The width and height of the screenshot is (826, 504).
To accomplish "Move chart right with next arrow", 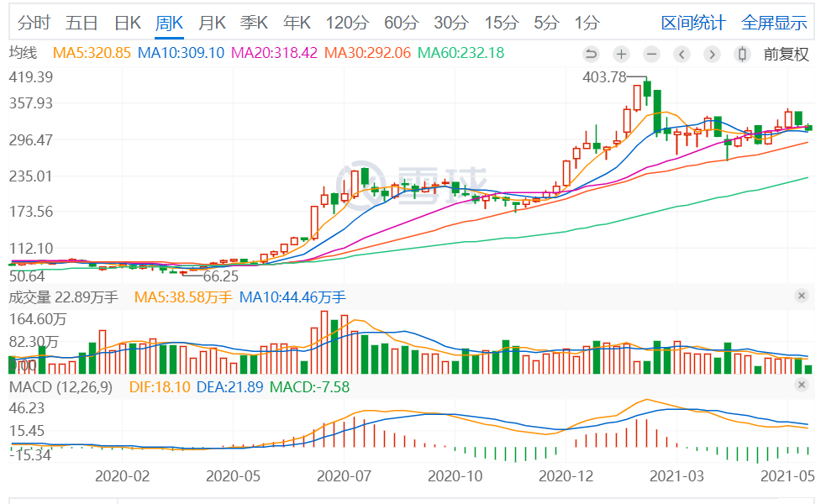I will tap(712, 54).
